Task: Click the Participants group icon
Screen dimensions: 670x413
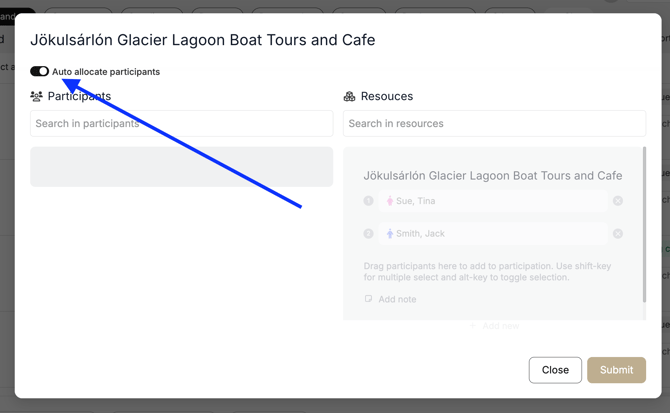Action: coord(37,97)
